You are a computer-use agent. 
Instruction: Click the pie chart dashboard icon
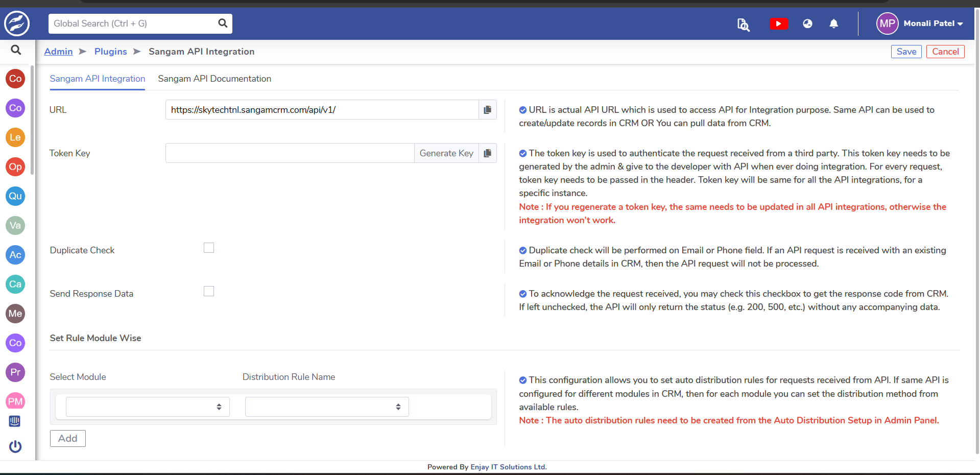[x=807, y=23]
